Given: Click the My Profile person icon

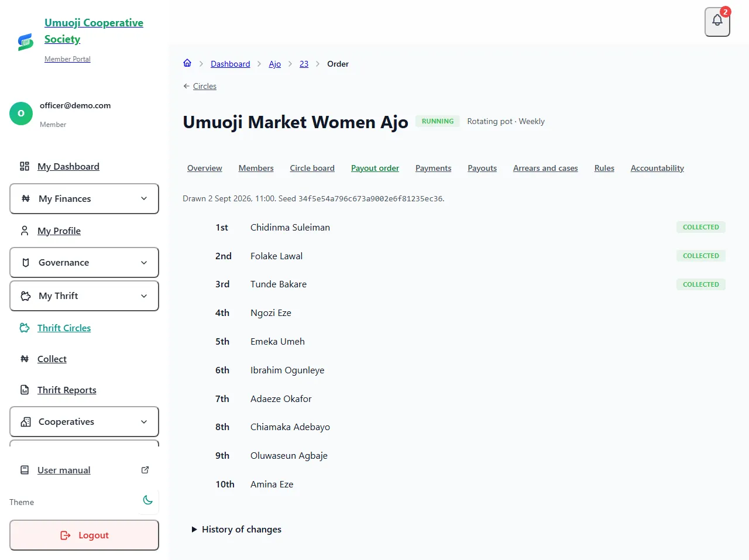Looking at the screenshot, I should click(x=25, y=231).
